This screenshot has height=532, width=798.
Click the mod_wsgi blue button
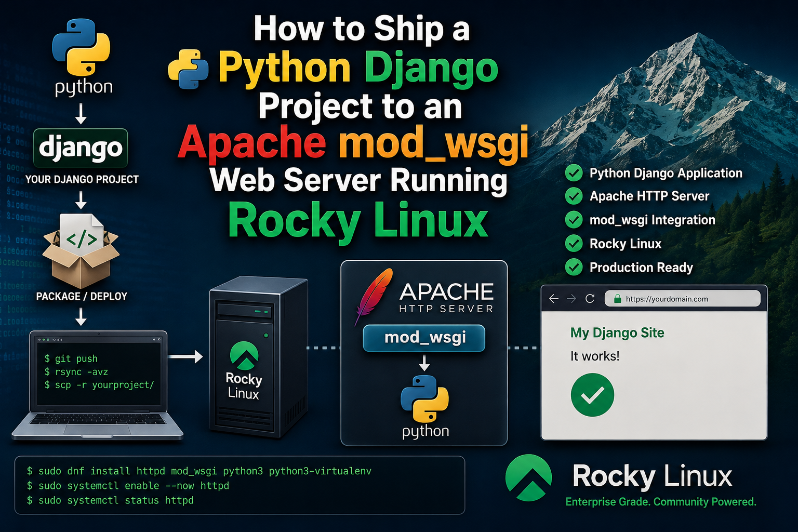click(x=424, y=338)
